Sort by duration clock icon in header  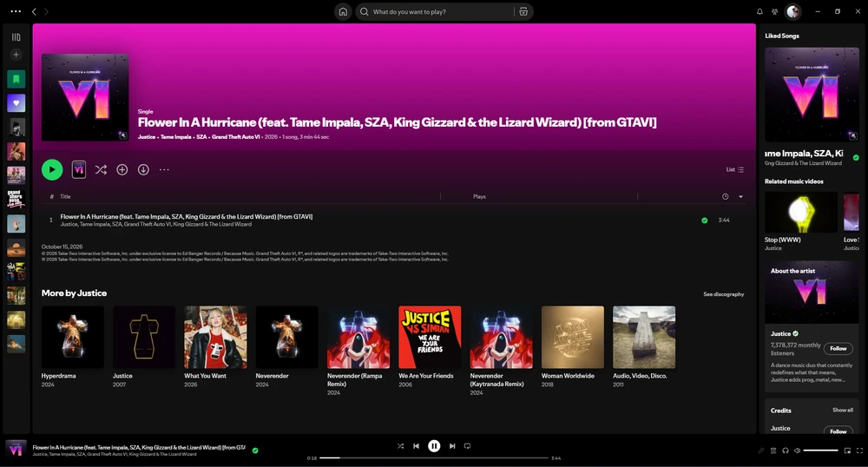725,197
